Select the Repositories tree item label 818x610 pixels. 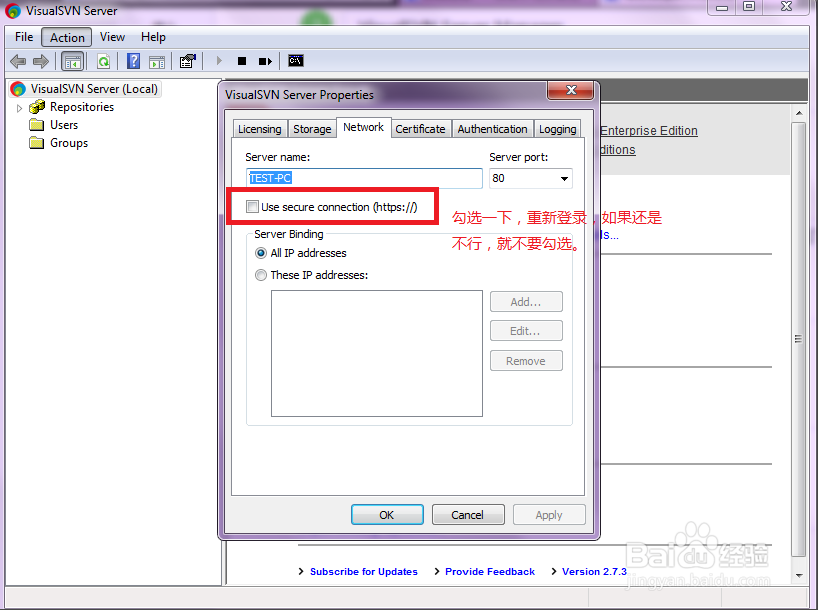coord(82,107)
